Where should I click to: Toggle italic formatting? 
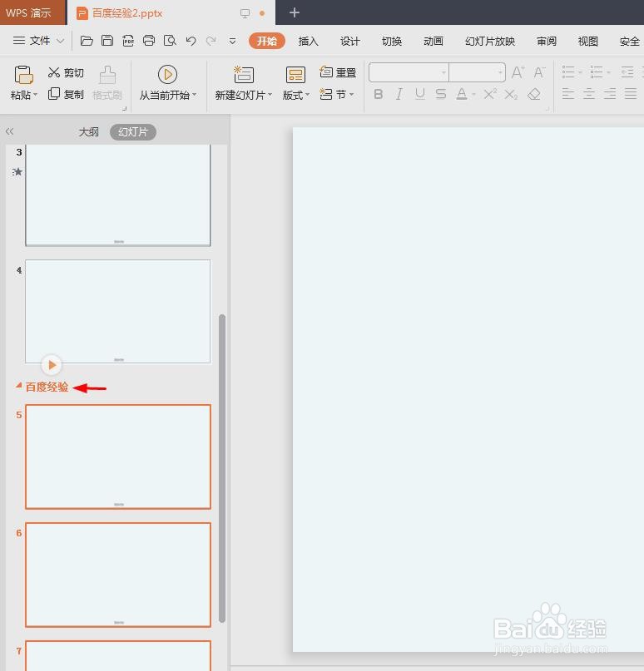[x=399, y=94]
